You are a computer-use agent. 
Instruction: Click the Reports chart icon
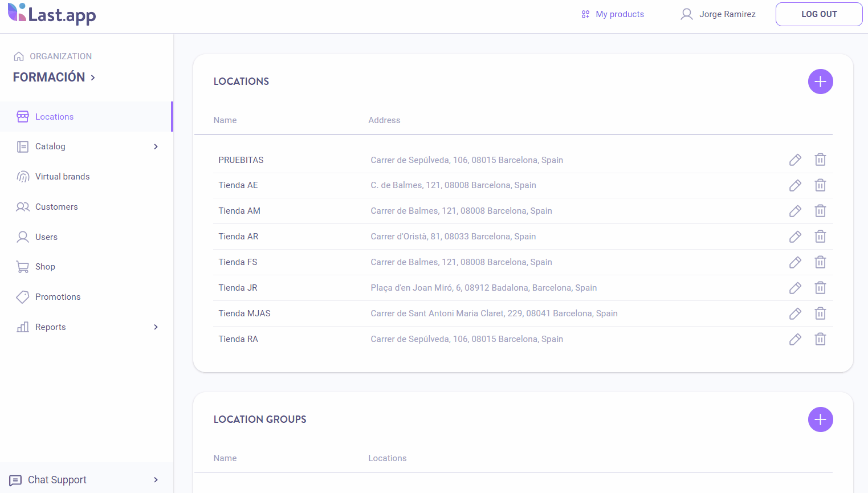point(23,327)
